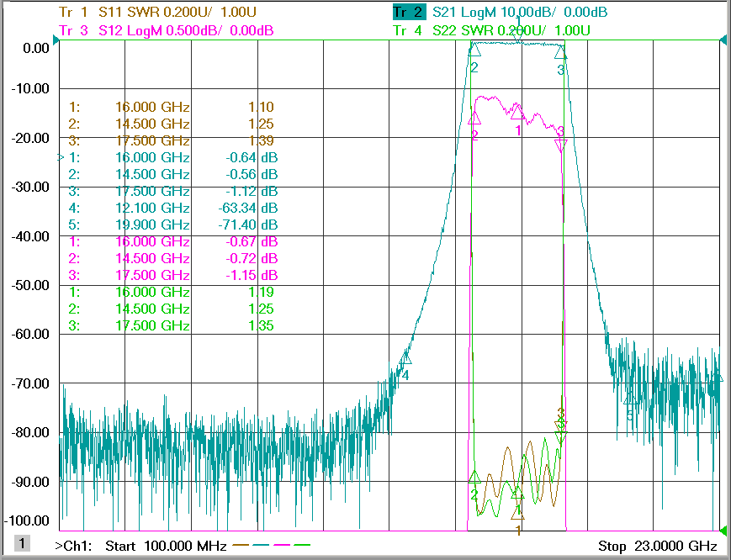Click the 12.100 GHz marker 4 frequency
Screen dimensions: 731x560
tap(152, 208)
